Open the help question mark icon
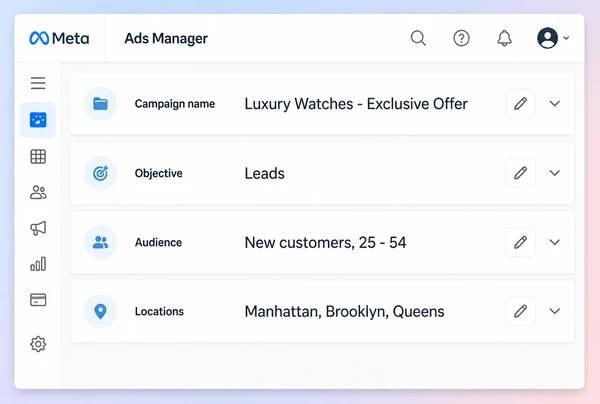The width and height of the screenshot is (600, 404). [x=461, y=38]
